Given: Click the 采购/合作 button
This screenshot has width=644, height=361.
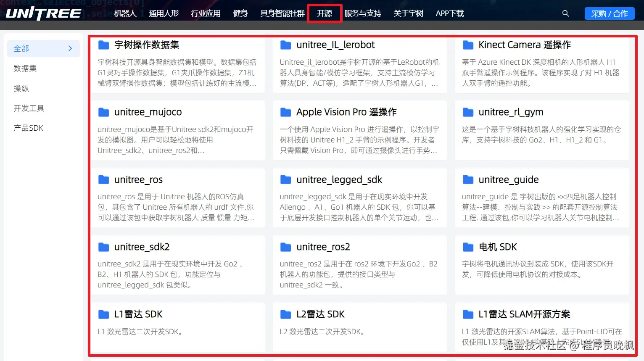Looking at the screenshot, I should point(609,13).
